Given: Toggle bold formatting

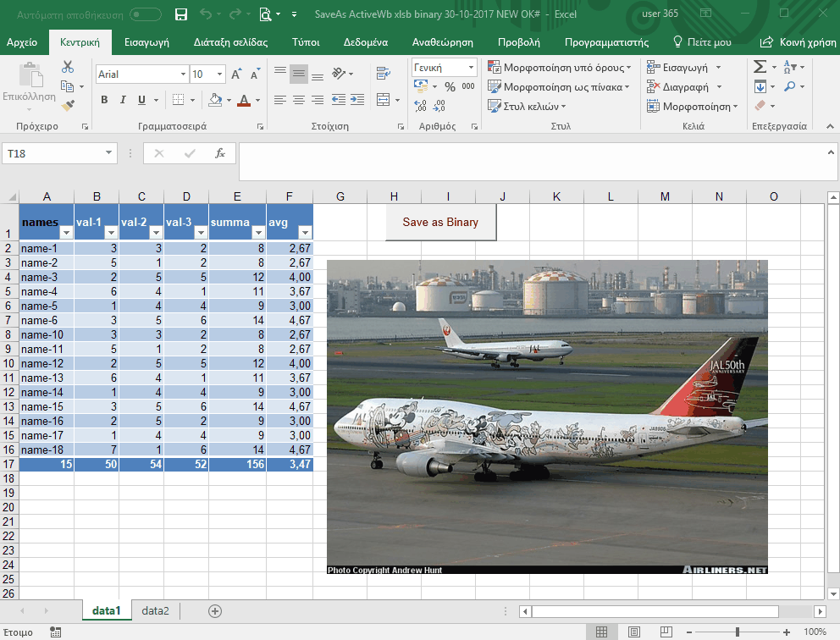Looking at the screenshot, I should tap(103, 100).
